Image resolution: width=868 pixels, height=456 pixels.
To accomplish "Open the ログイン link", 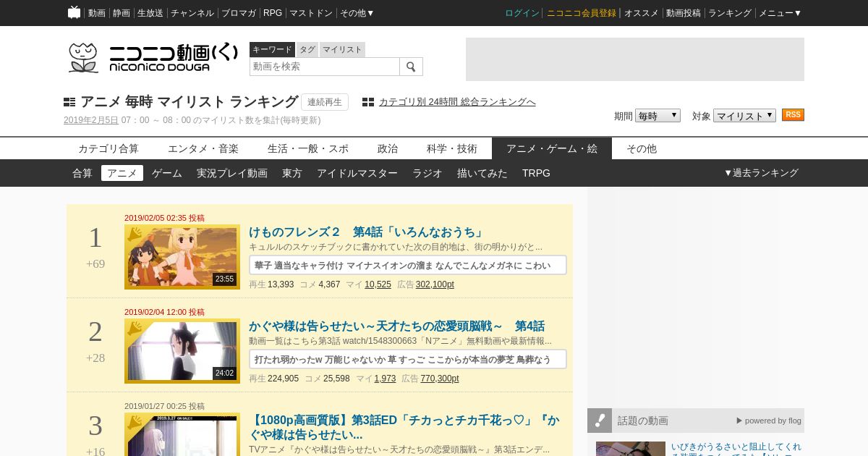I will [x=522, y=13].
